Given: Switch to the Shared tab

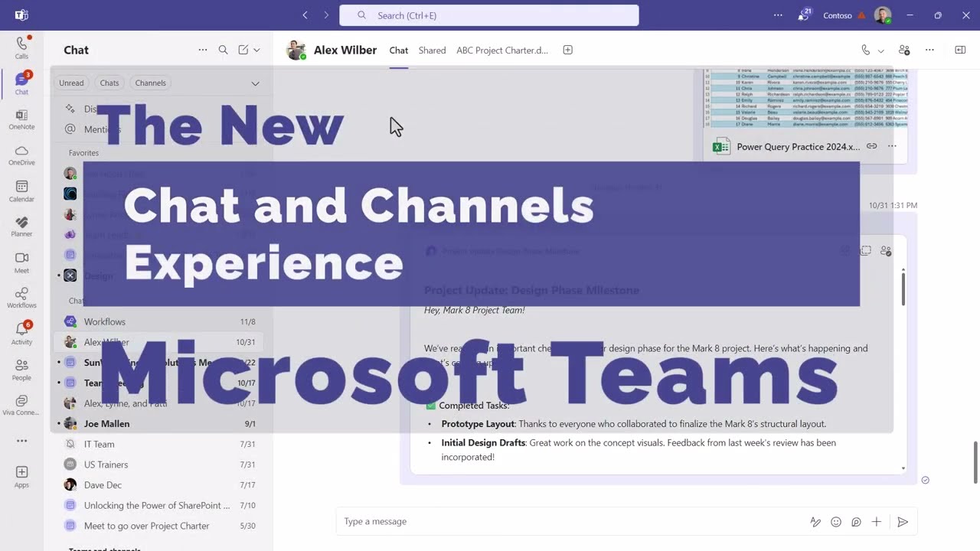Looking at the screenshot, I should [432, 51].
